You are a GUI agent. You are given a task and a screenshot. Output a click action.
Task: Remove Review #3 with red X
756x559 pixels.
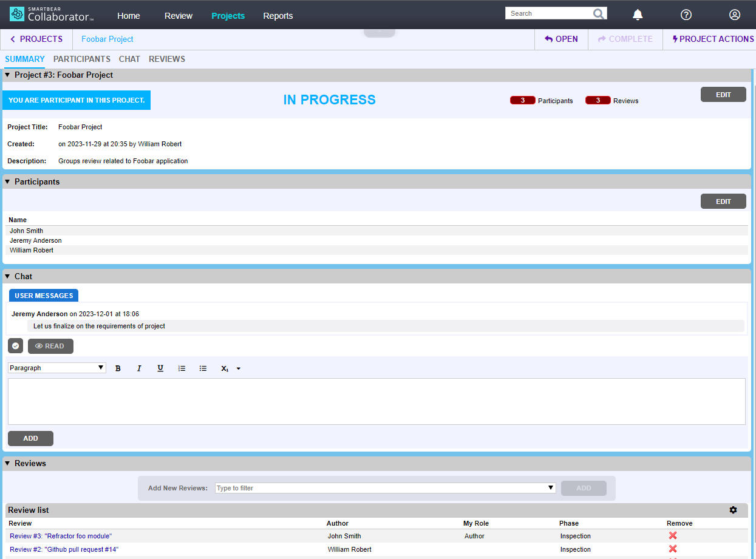click(673, 535)
